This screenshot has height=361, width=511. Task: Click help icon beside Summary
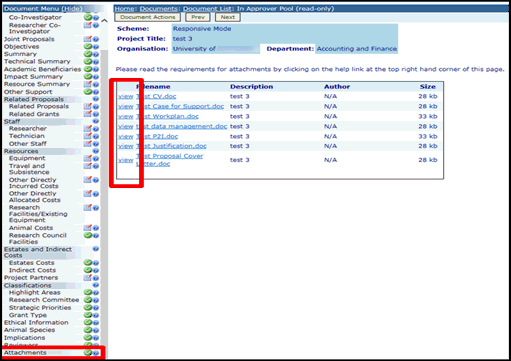tap(96, 54)
